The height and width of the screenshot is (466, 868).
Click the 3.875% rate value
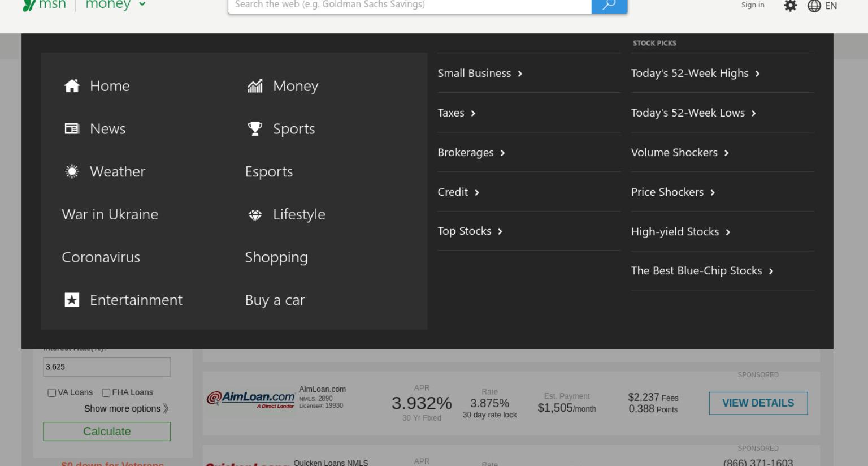coord(489,403)
